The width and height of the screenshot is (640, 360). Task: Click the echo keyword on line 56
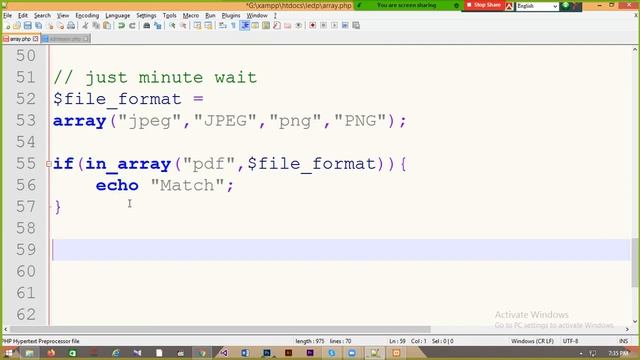pyautogui.click(x=117, y=185)
